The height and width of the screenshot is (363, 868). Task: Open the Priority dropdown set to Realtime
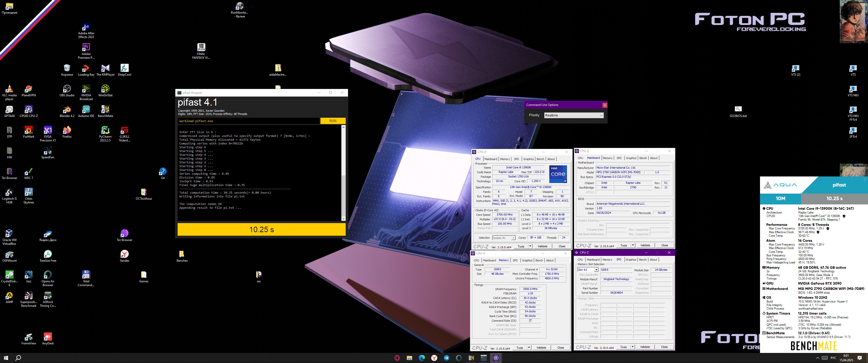coord(574,115)
